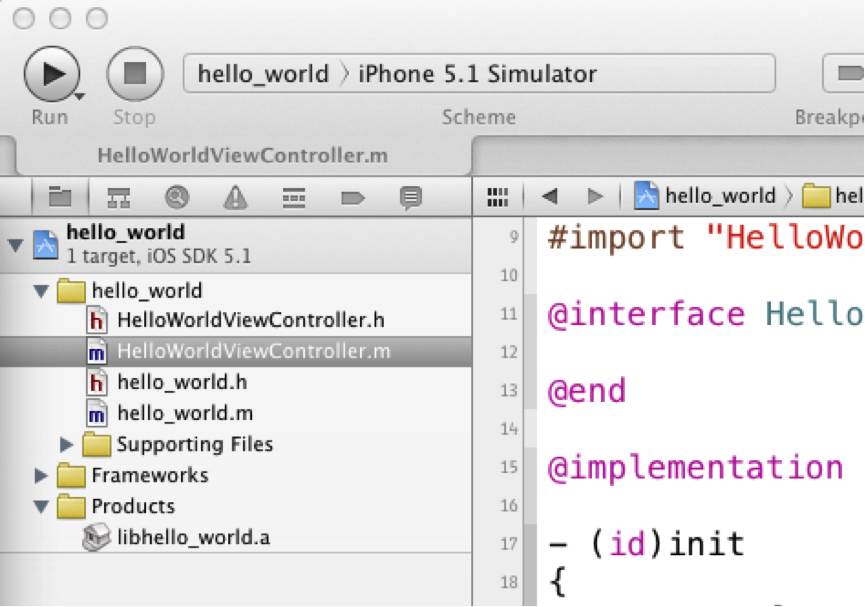Image resolution: width=865 pixels, height=607 pixels.
Task: Click the hello_world.m file icon
Action: tap(97, 413)
